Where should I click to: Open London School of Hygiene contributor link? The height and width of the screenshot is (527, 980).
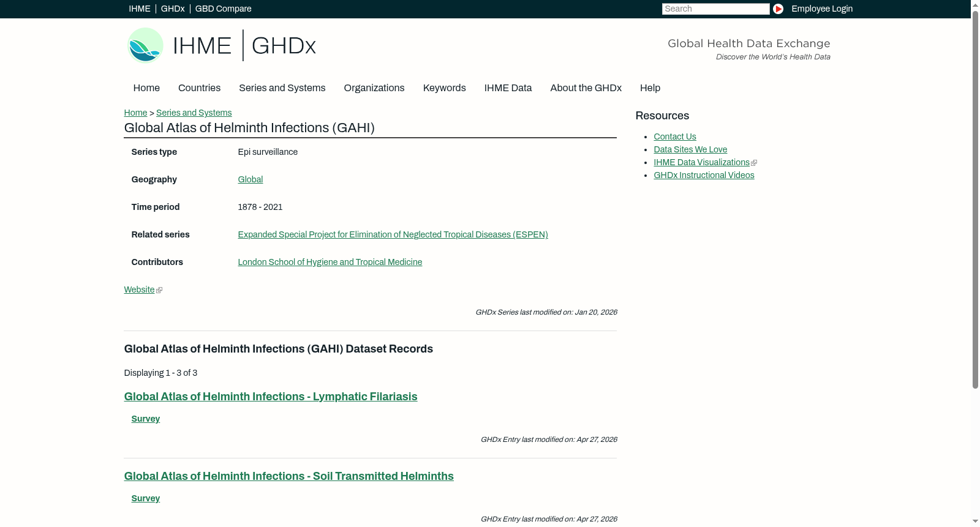point(330,262)
